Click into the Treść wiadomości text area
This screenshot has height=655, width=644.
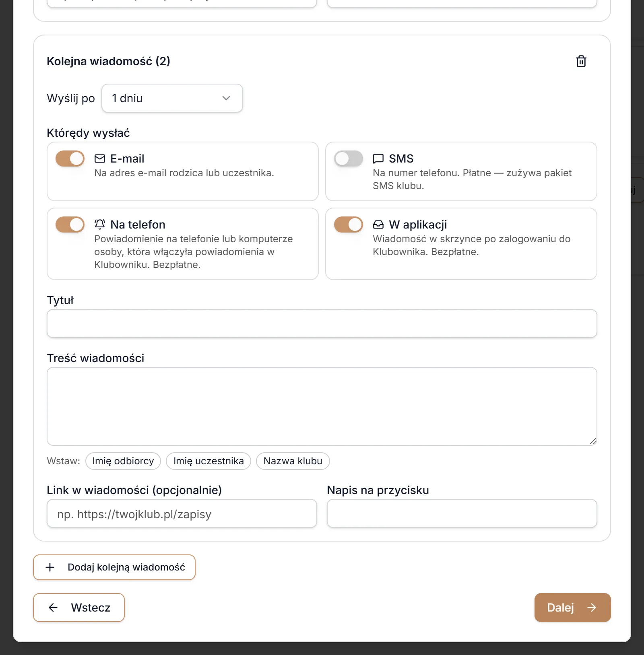pos(322,406)
